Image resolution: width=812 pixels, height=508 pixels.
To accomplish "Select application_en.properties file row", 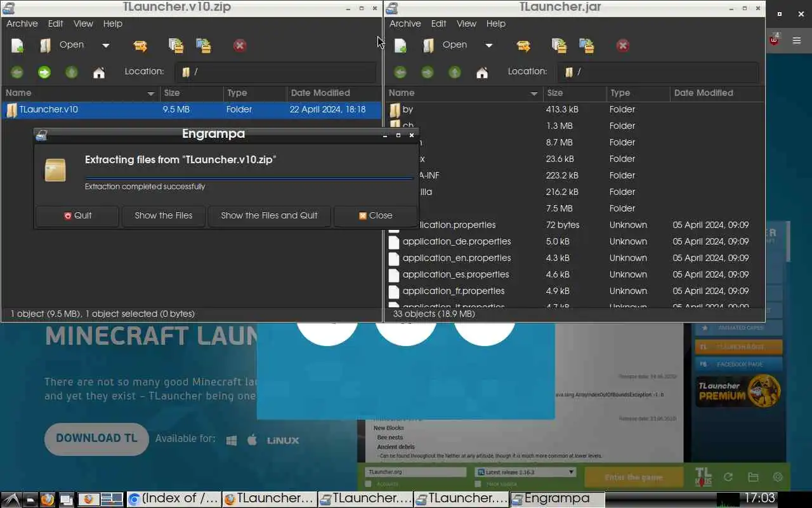I will 576,258.
